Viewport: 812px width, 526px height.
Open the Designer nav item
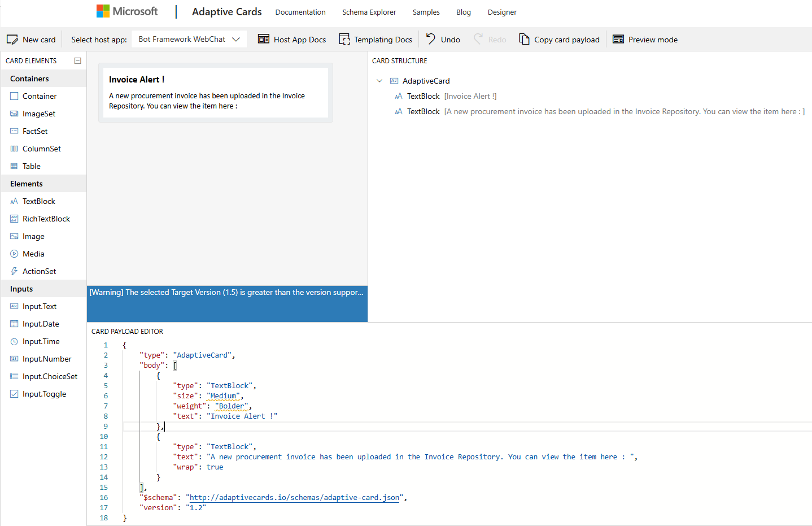coord(502,12)
